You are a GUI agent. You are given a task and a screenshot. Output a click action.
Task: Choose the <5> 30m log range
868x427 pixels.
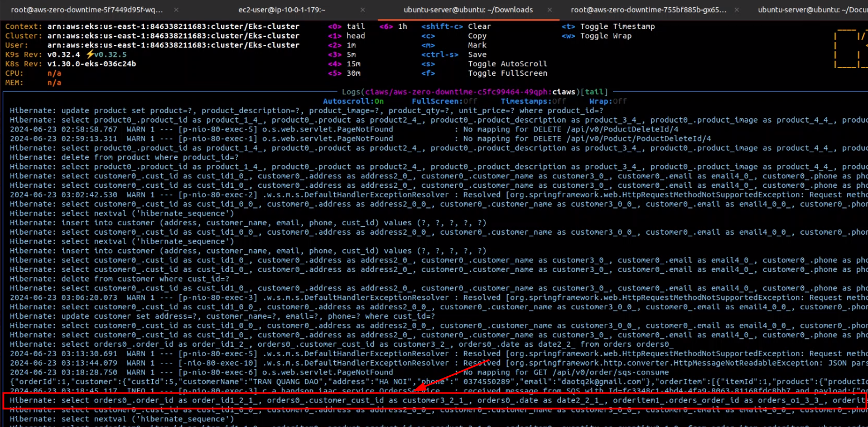click(344, 74)
